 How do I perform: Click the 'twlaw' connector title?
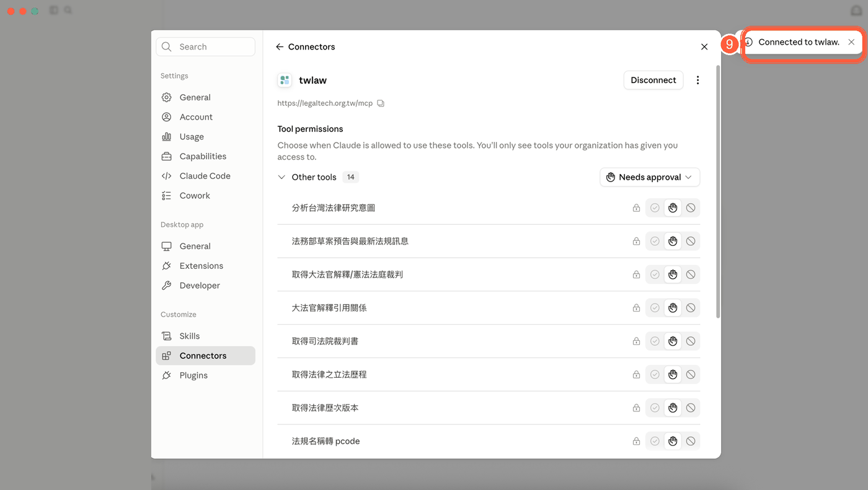(312, 81)
